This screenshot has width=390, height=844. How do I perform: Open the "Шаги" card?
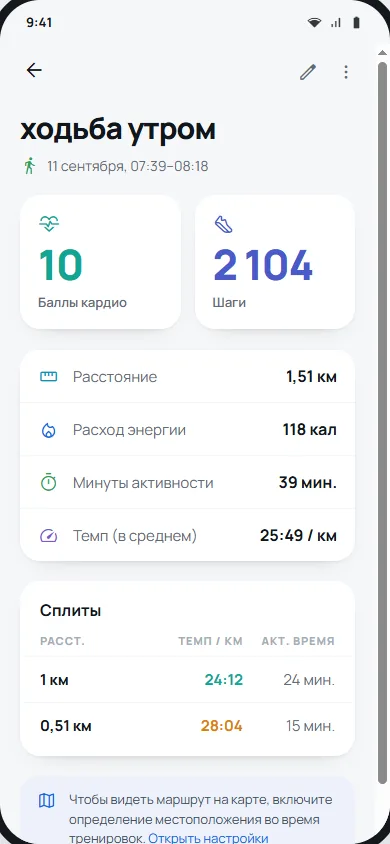click(275, 262)
